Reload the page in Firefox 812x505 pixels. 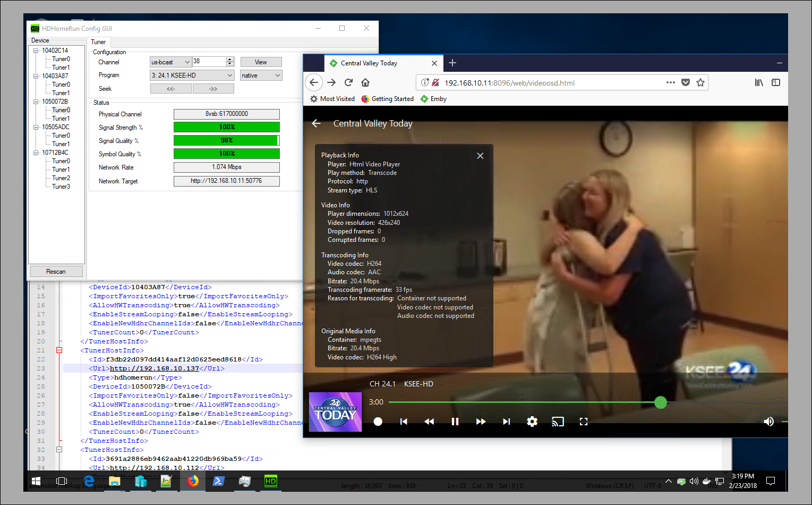point(348,82)
